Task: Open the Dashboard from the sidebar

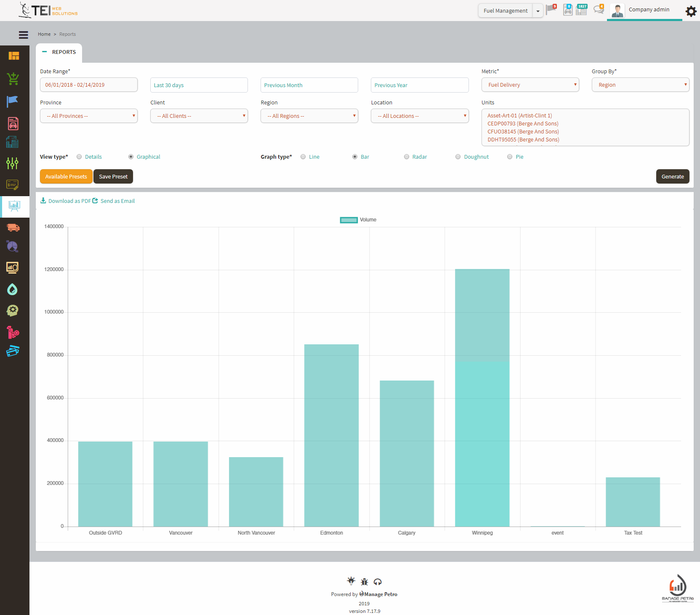Action: pos(14,56)
